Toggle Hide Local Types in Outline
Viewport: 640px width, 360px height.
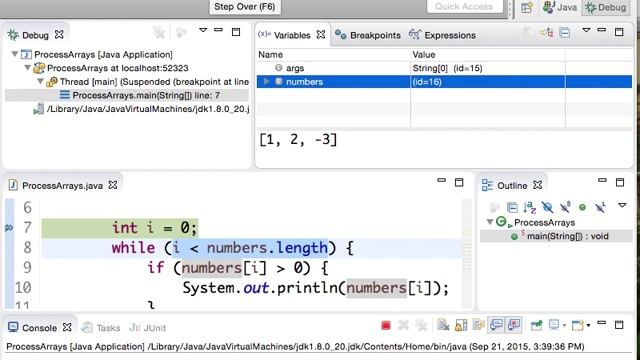click(600, 207)
